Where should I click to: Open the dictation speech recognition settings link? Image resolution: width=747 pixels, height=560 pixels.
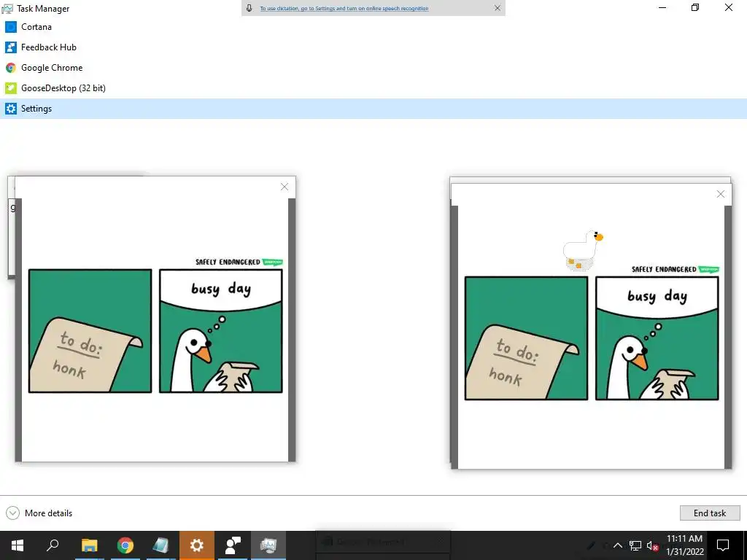pos(344,8)
